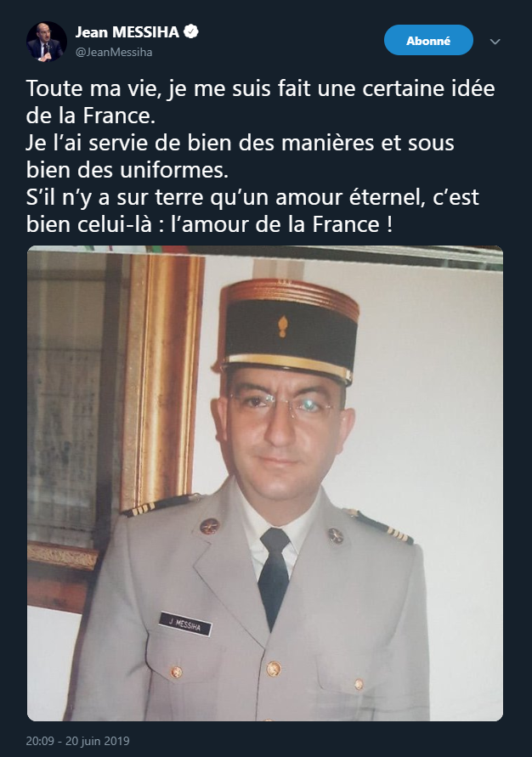Click the blue verified badge icon
The height and width of the screenshot is (757, 532).
click(192, 32)
